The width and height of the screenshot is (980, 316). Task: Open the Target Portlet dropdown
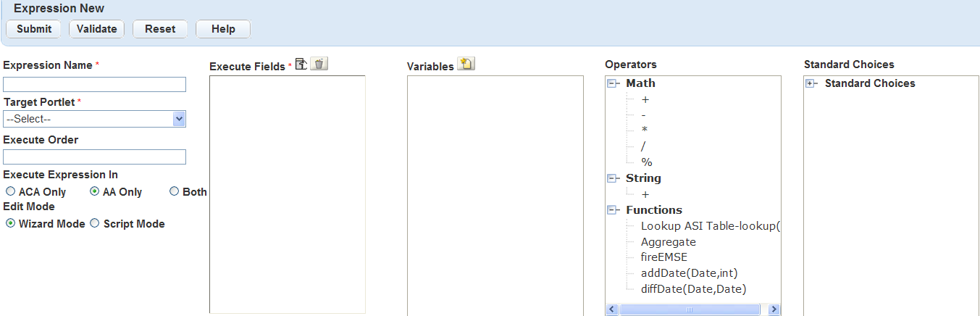pos(94,119)
